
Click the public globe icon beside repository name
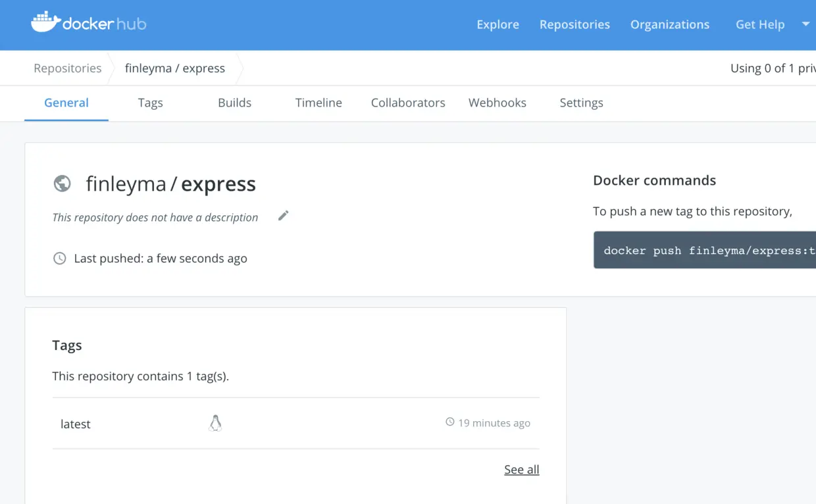click(62, 184)
